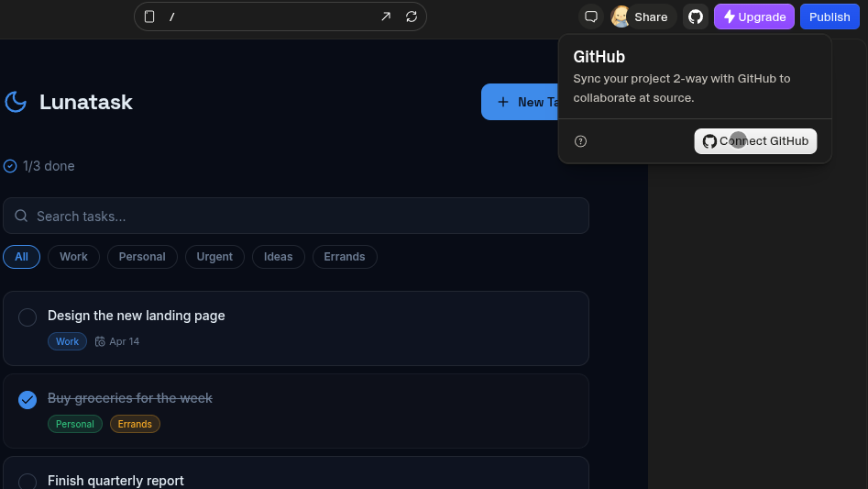
Task: Click the Lunatask title
Action: pyautogui.click(x=86, y=103)
